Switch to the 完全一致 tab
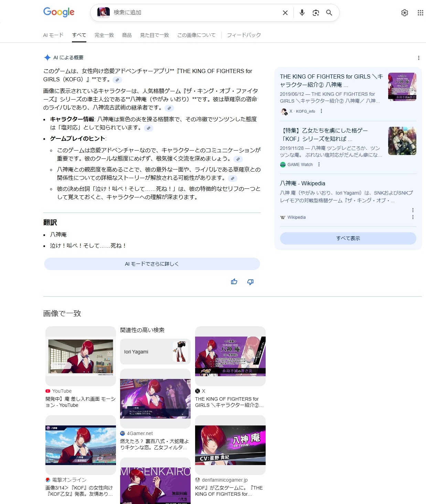 (104, 35)
